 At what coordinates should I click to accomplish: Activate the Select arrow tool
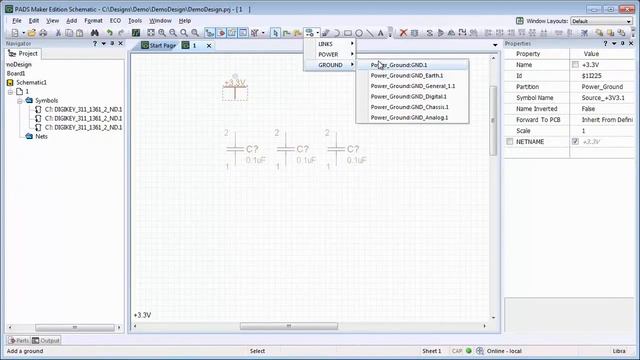coord(276,33)
